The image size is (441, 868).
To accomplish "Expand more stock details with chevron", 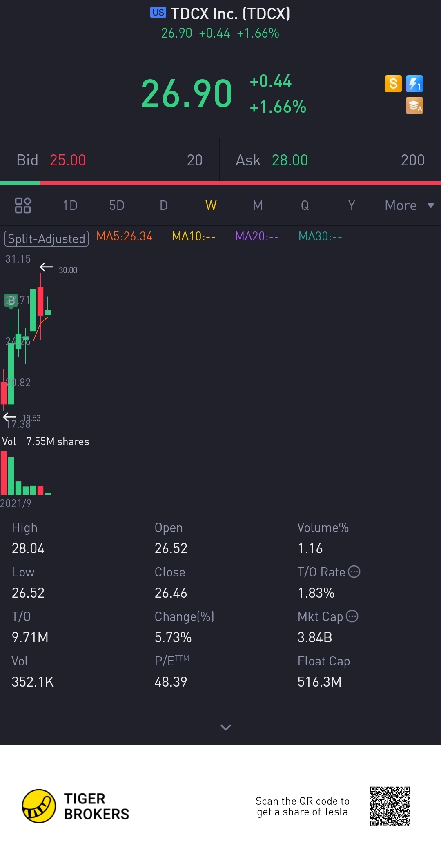I will point(226,727).
